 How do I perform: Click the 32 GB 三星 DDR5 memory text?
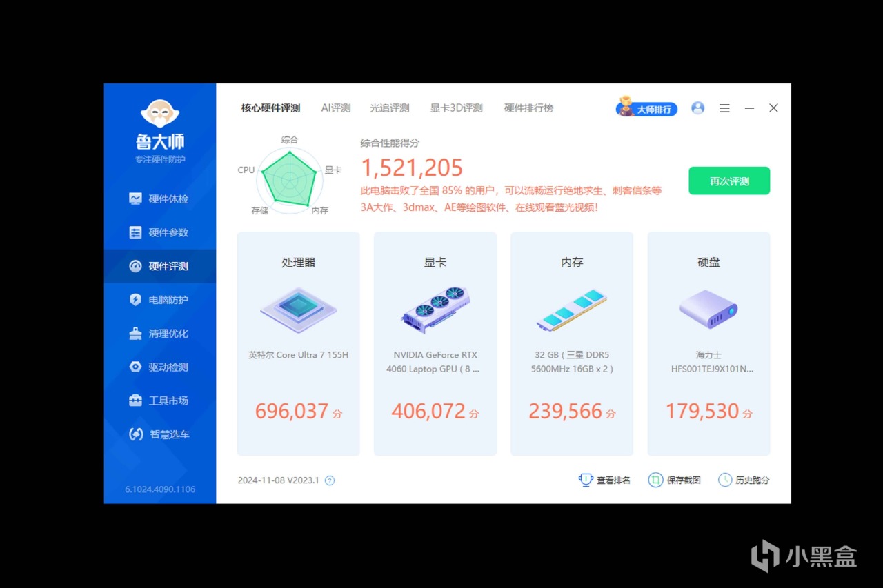572,362
